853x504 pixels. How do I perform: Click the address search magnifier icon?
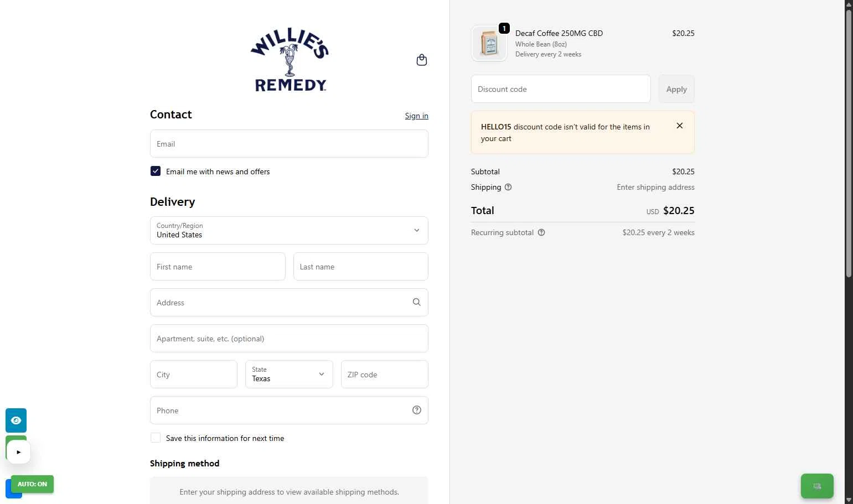click(x=417, y=302)
